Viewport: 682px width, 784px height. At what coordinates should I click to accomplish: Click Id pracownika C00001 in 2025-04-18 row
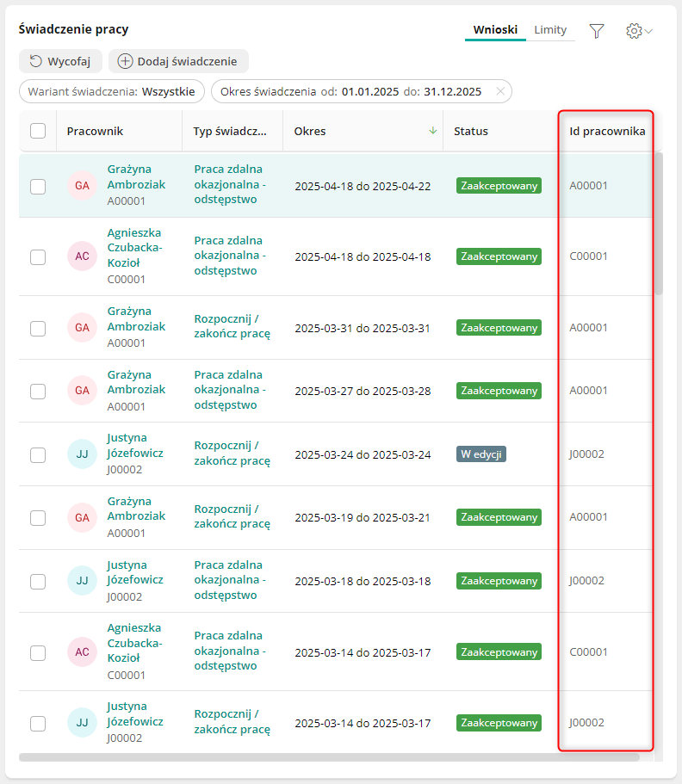pos(588,256)
